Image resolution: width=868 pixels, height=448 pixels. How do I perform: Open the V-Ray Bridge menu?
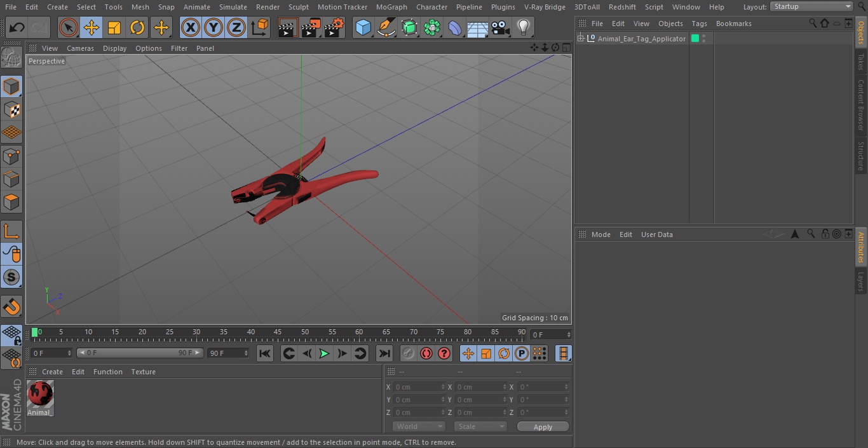[x=545, y=7]
